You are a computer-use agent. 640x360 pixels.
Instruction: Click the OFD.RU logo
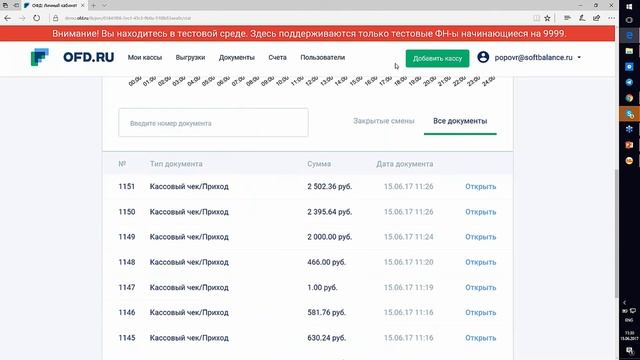(x=72, y=57)
